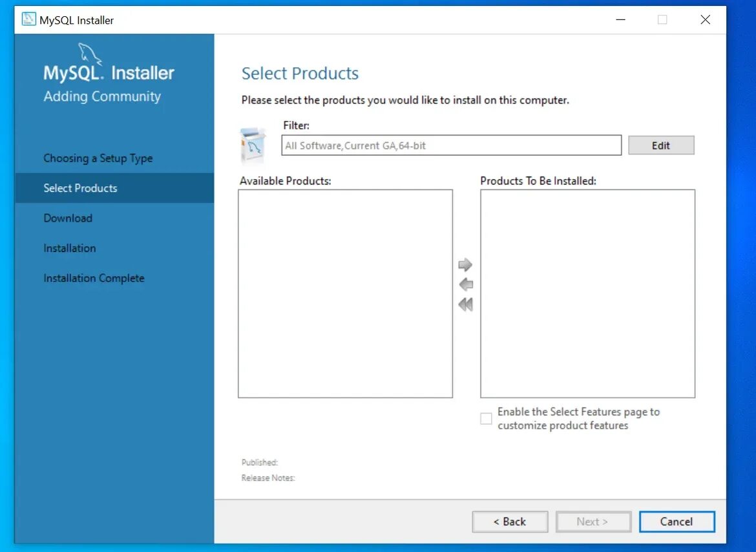Click the MySQL Installer title bar icon
Image resolution: width=756 pixels, height=552 pixels.
pyautogui.click(x=29, y=19)
